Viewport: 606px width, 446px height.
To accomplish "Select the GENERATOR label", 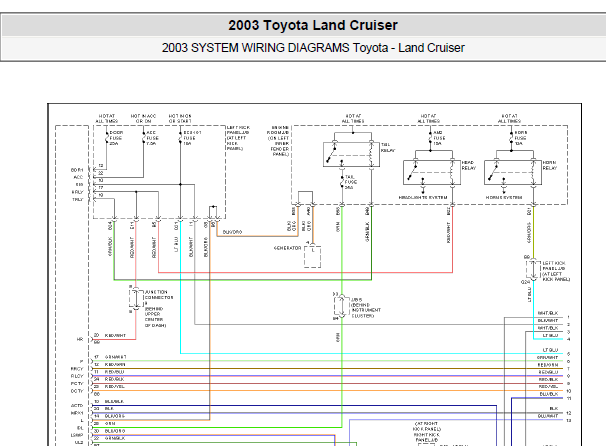I will [x=287, y=248].
